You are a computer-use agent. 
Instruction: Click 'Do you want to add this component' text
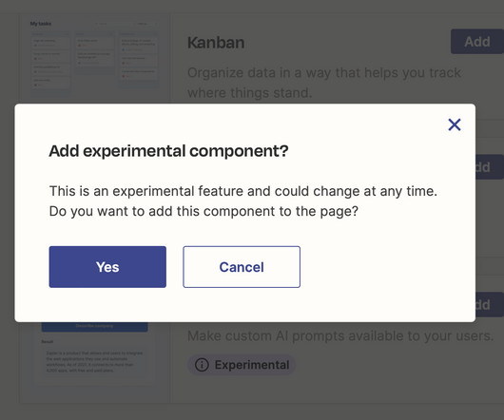pos(204,211)
